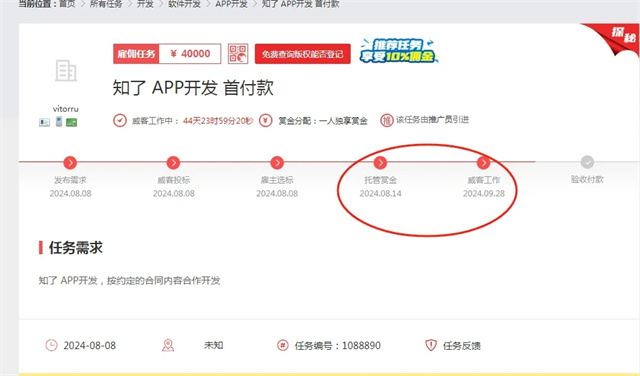This screenshot has width=640, height=376.
Task: Click the ¥ 40000 amount
Action: [190, 53]
